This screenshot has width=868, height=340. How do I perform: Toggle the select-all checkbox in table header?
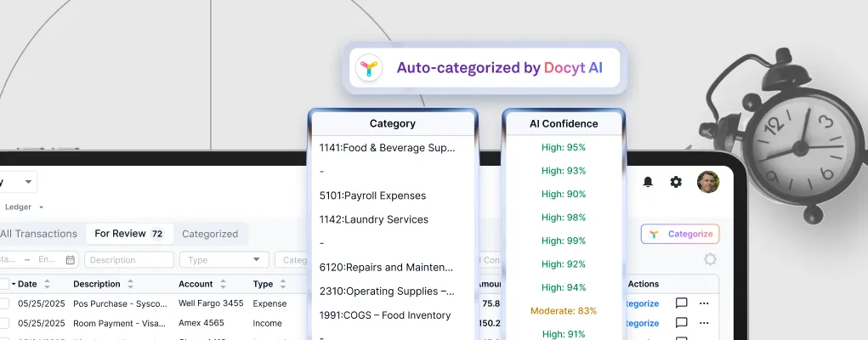pyautogui.click(x=4, y=284)
